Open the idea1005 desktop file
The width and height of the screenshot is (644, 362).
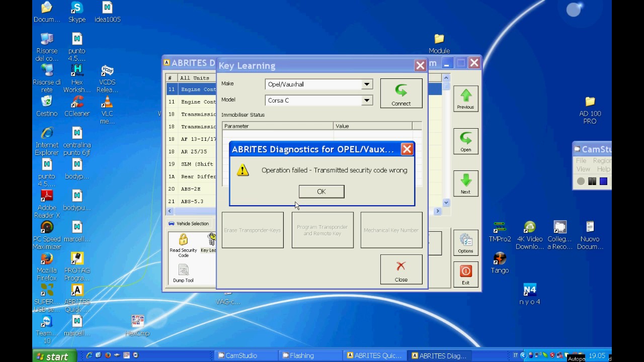point(107,12)
